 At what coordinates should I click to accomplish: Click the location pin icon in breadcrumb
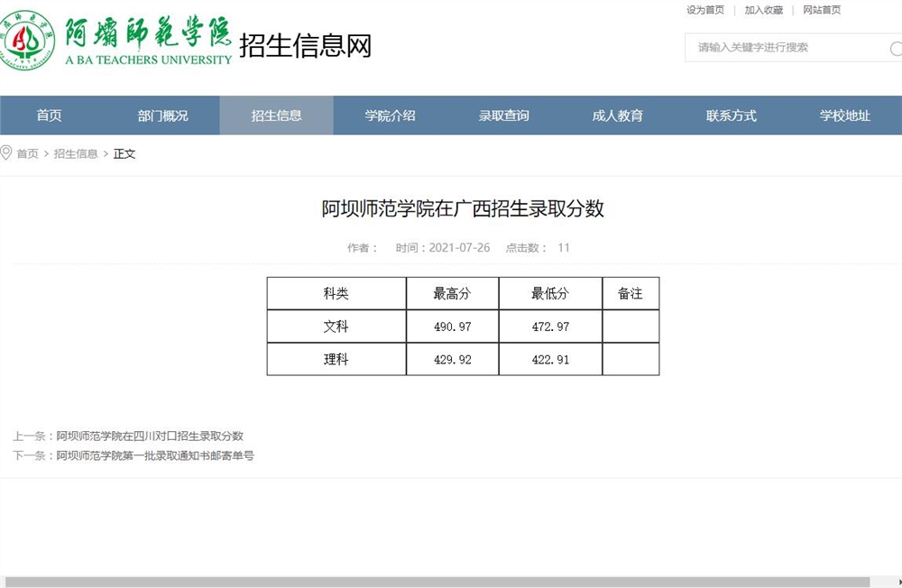(5, 153)
